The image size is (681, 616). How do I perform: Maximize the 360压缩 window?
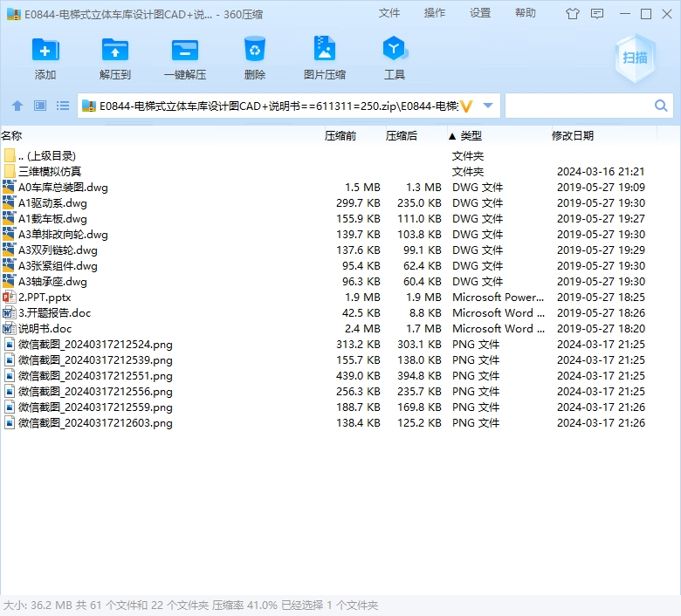[x=646, y=14]
